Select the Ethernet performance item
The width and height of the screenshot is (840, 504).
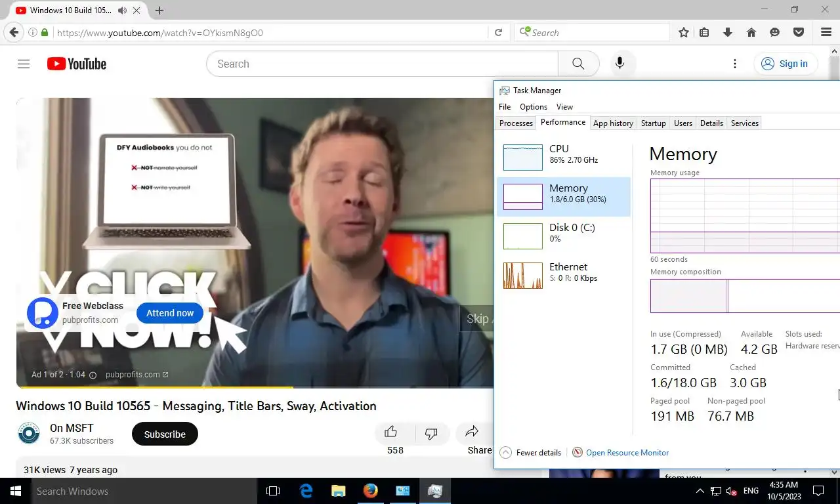(563, 275)
